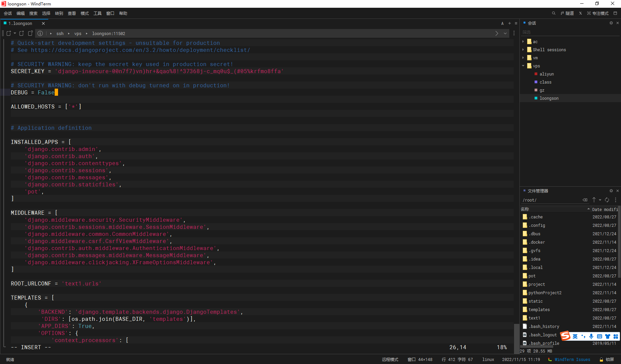This screenshot has width=621, height=364.
Task: Click the Sogou input method S icon
Action: click(x=565, y=336)
